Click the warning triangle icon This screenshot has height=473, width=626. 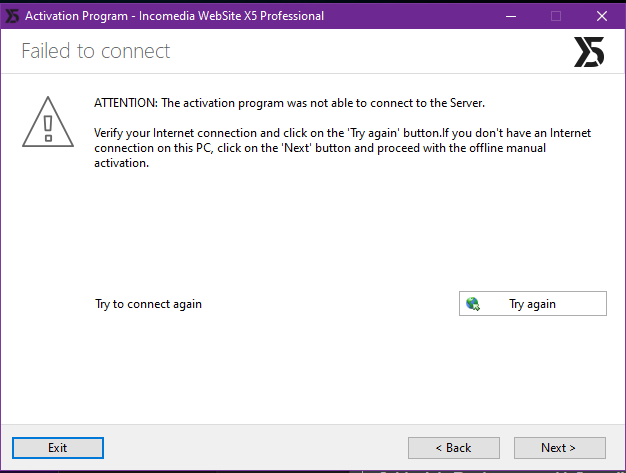pyautogui.click(x=48, y=122)
